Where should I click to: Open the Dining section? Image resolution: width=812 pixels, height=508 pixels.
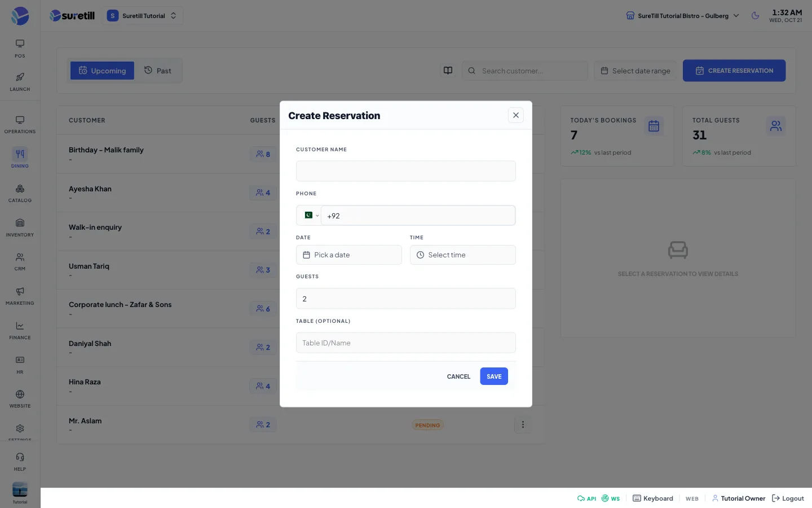click(20, 159)
